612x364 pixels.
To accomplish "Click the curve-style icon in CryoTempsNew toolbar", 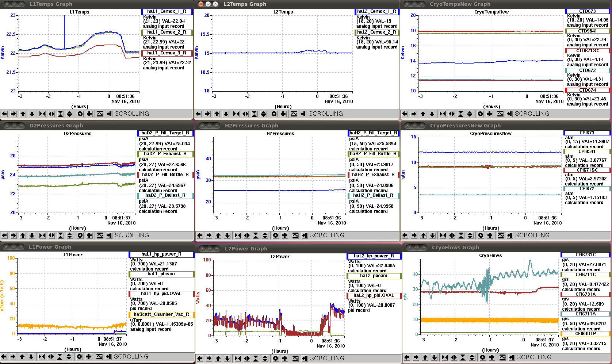I will [500, 114].
